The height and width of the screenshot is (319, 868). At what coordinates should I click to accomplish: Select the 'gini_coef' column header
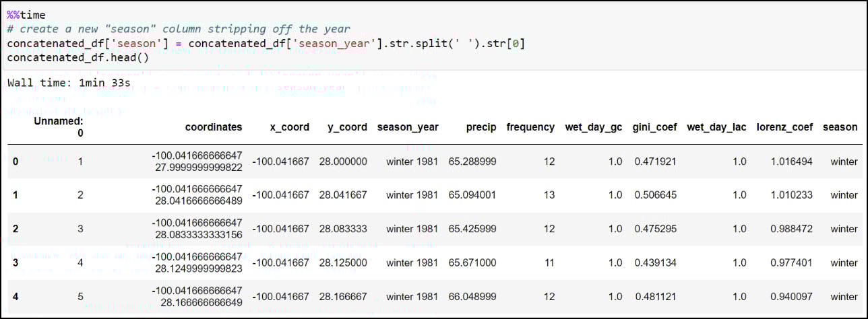pos(654,127)
